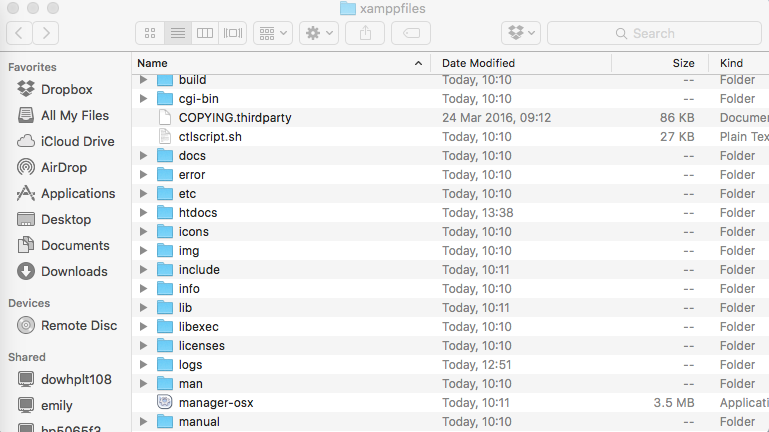Expand the img folder

click(x=143, y=251)
